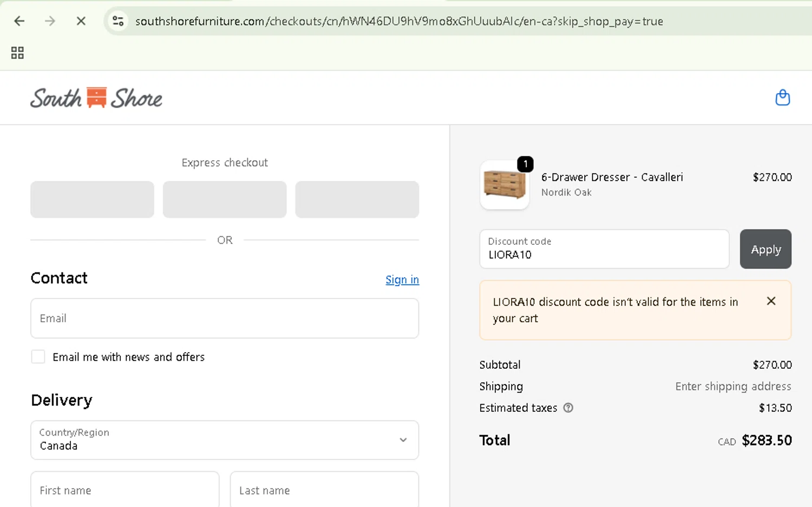Click the invalid discount code message text

[x=615, y=310]
